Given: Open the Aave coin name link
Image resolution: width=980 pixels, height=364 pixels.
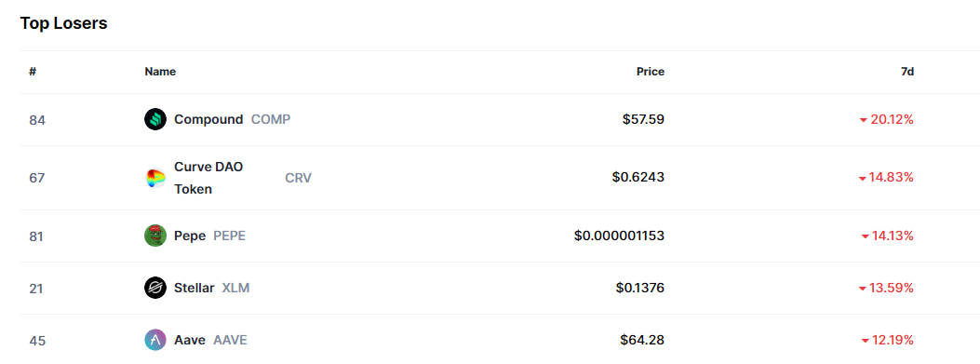Looking at the screenshot, I should pyautogui.click(x=190, y=340).
